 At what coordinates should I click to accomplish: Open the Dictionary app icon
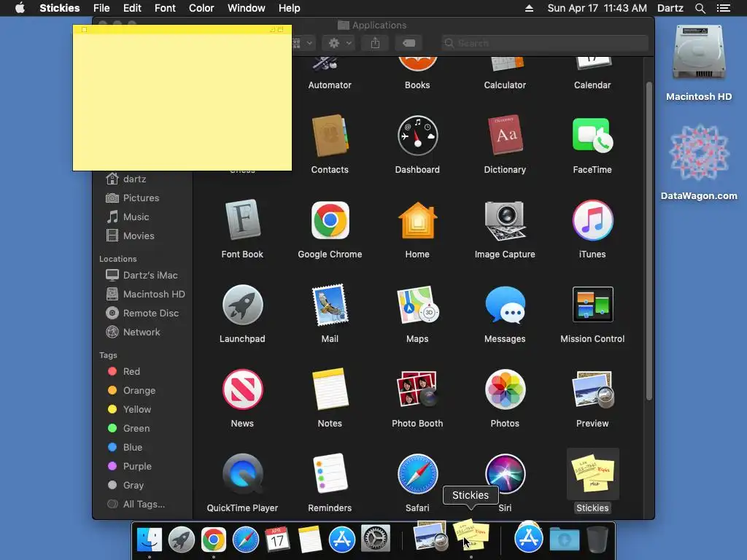coord(505,136)
